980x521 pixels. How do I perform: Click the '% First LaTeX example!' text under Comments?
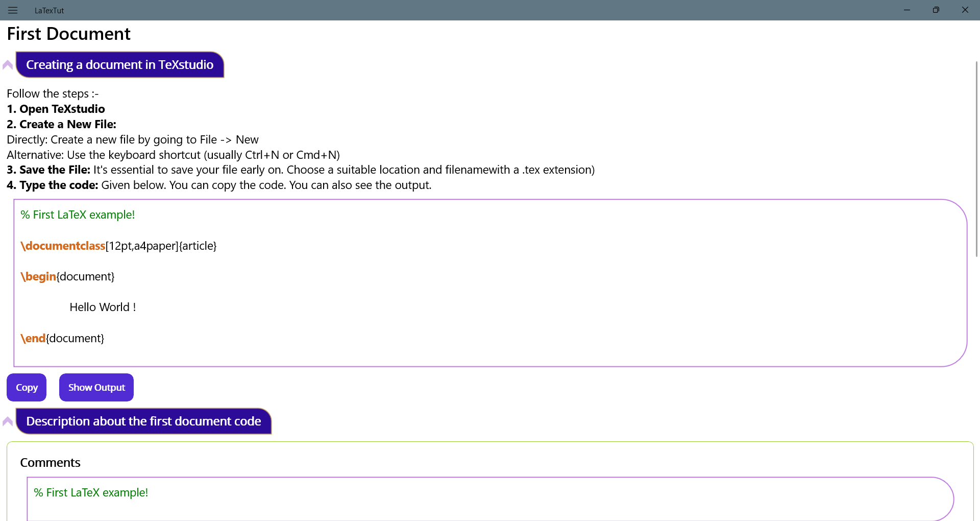[x=91, y=493]
